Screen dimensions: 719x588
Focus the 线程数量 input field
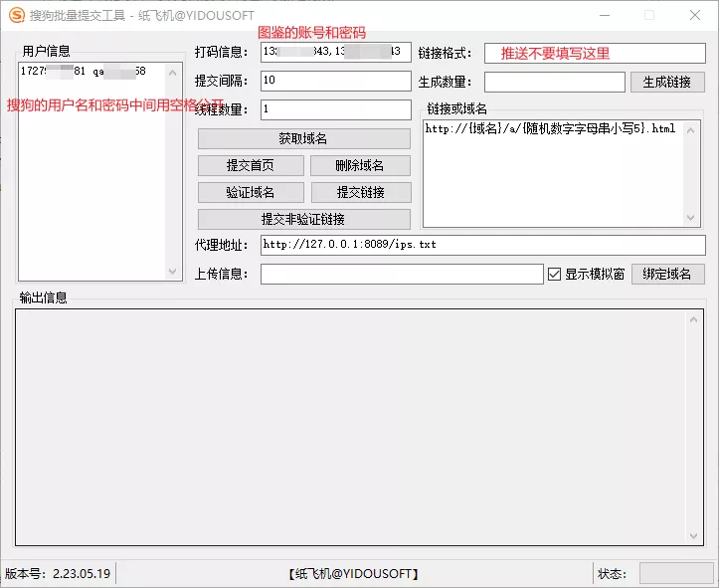pos(336,109)
